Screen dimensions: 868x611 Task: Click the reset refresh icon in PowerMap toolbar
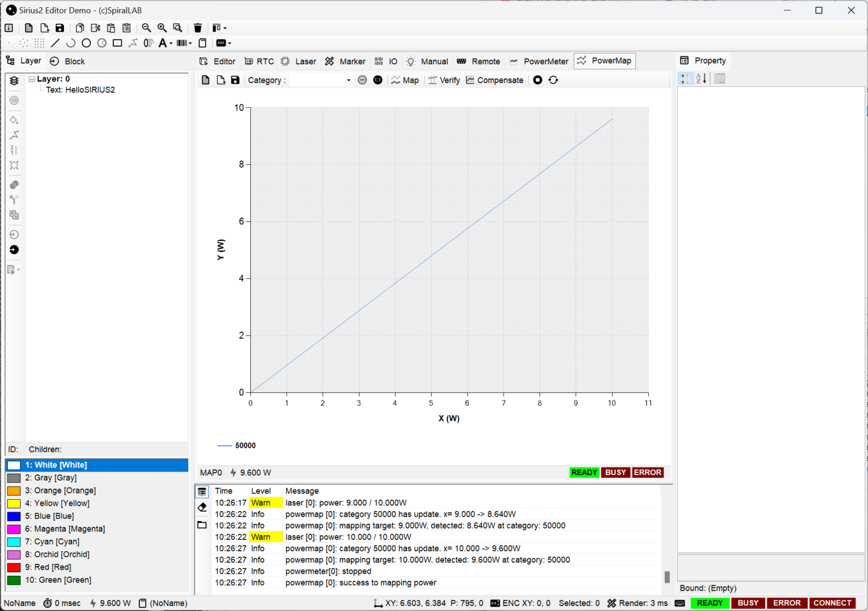[553, 80]
